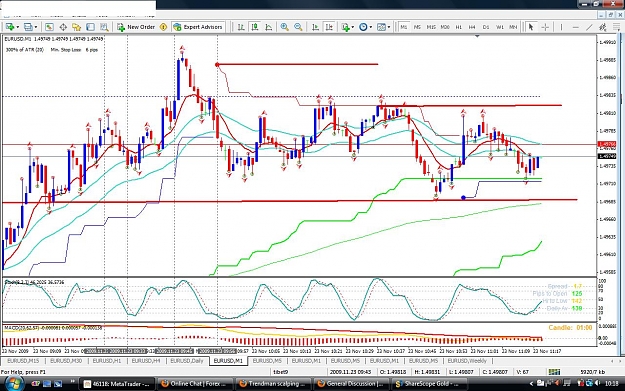The image size is (625, 391).
Task: Select the arrow cursor tool
Action: (x=531, y=27)
